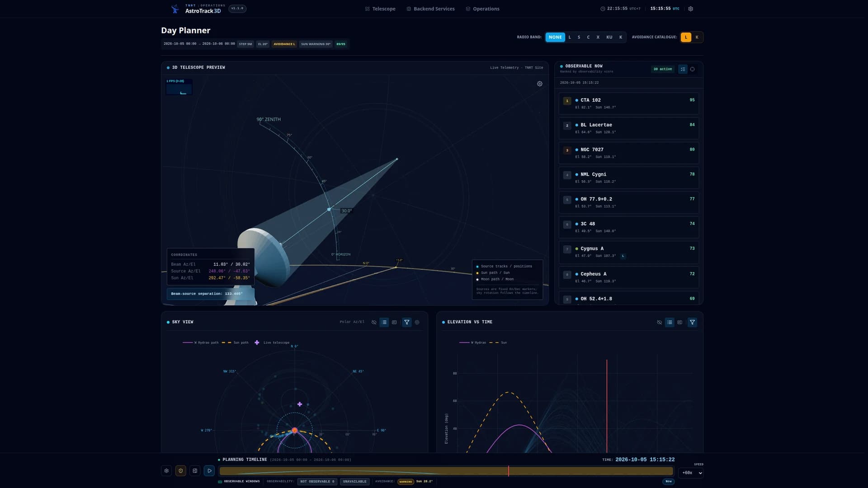Viewport: 868px width, 488px height.
Task: Select CTA 102 source row
Action: click(x=629, y=103)
